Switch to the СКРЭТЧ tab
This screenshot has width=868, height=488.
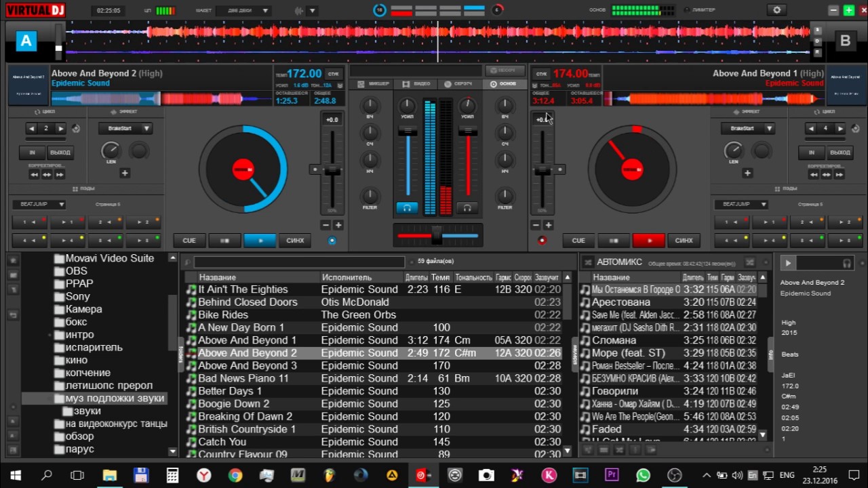460,84
